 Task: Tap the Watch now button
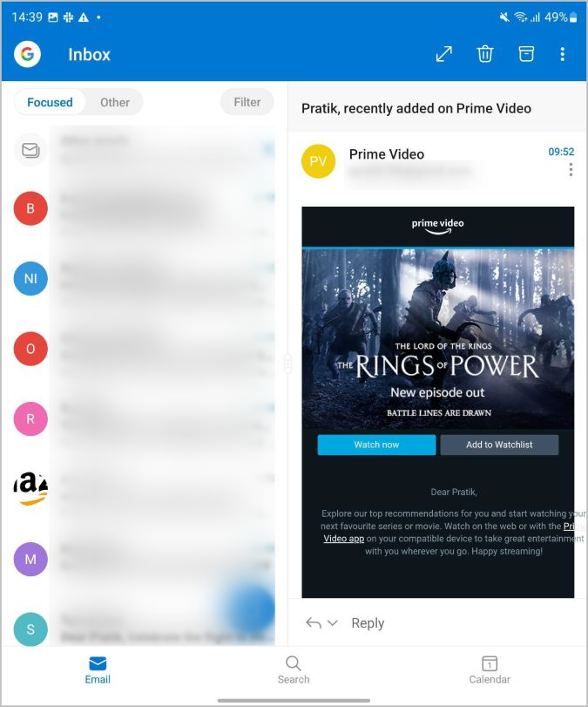[376, 445]
